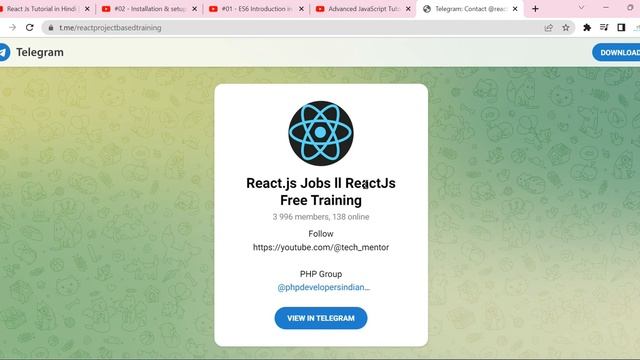Viewport: 640px width, 360px height.
Task: Reload the current page
Action: pyautogui.click(x=29, y=27)
